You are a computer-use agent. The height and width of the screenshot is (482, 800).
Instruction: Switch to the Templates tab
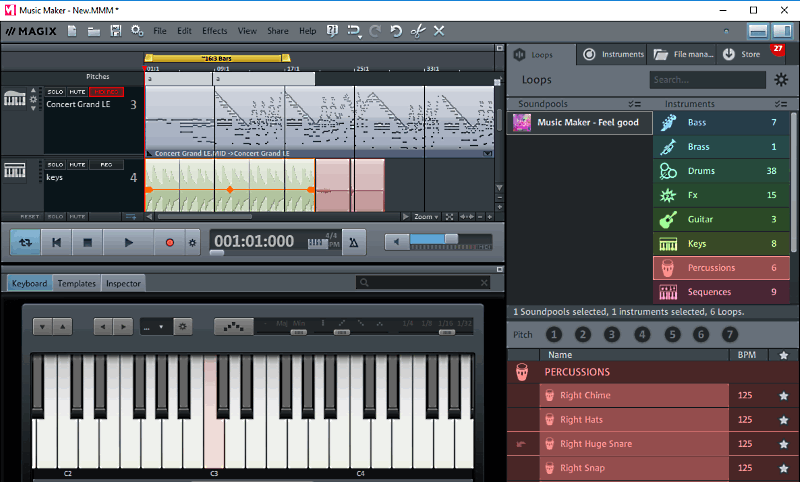click(77, 283)
